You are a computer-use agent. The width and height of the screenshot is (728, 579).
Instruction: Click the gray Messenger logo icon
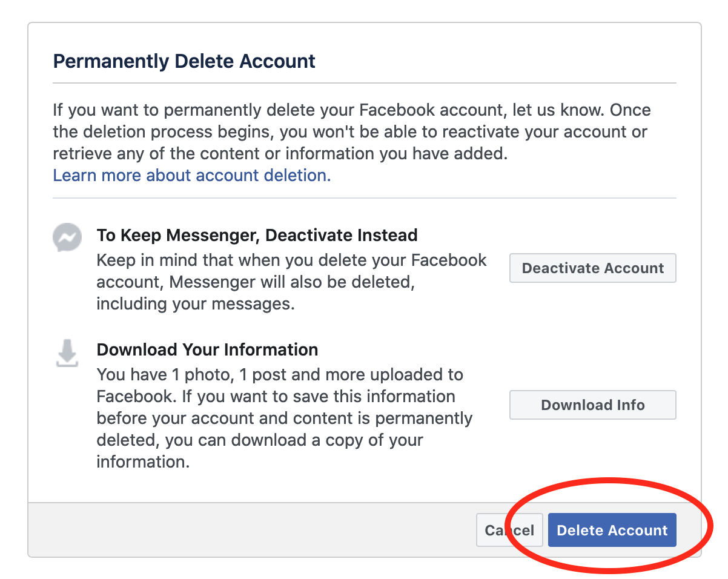point(67,238)
